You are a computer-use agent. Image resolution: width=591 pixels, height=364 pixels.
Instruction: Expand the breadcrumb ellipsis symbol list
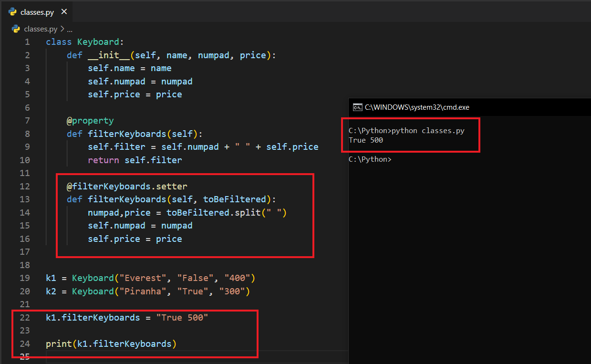tap(70, 29)
